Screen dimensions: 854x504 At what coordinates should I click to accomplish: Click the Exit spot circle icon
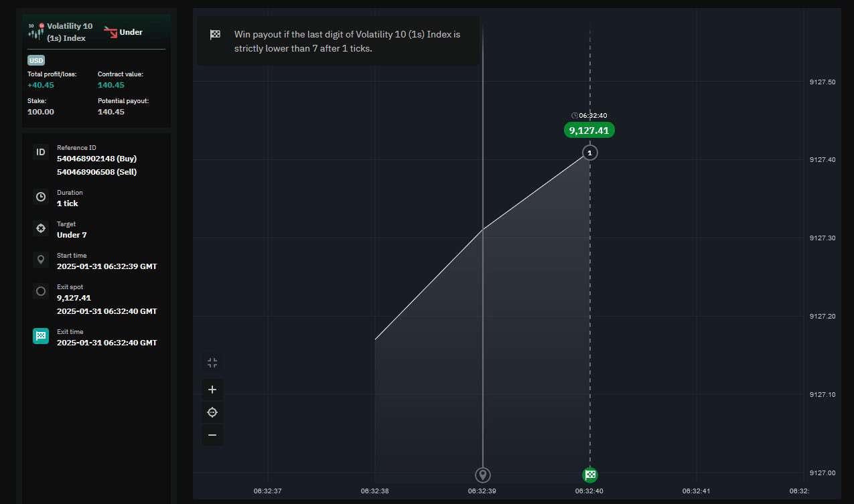(41, 291)
